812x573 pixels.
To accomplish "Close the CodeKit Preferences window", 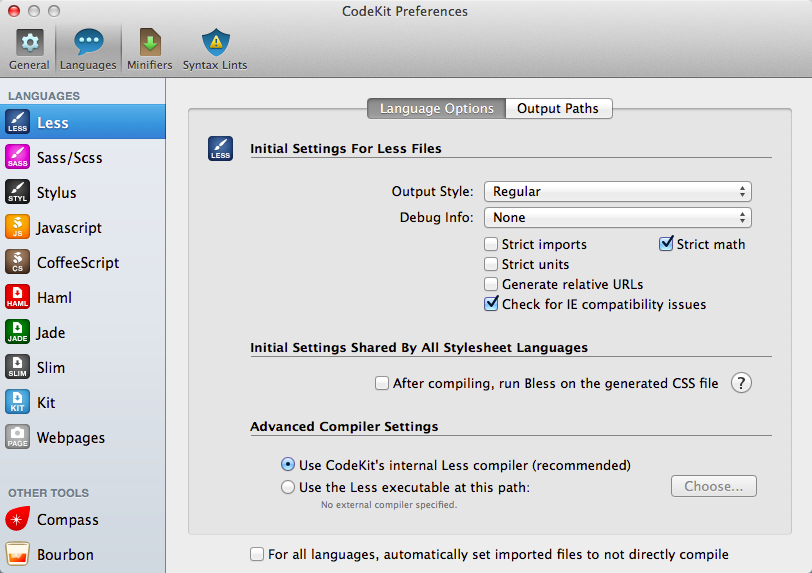I will [14, 11].
